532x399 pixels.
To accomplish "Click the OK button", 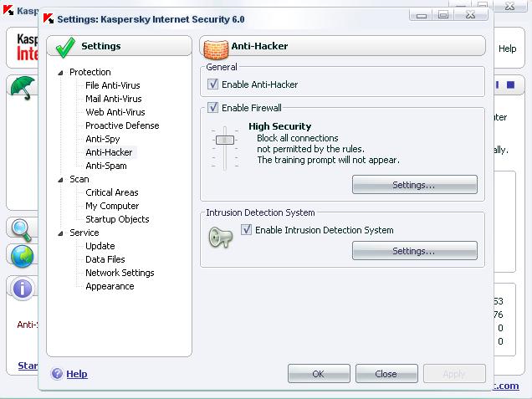I will point(319,374).
